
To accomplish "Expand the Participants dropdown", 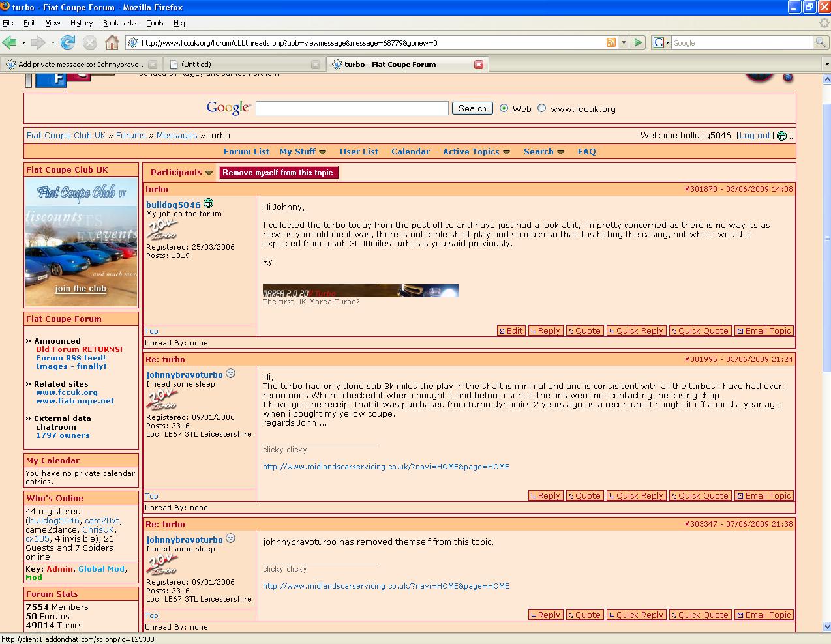I will click(x=181, y=173).
